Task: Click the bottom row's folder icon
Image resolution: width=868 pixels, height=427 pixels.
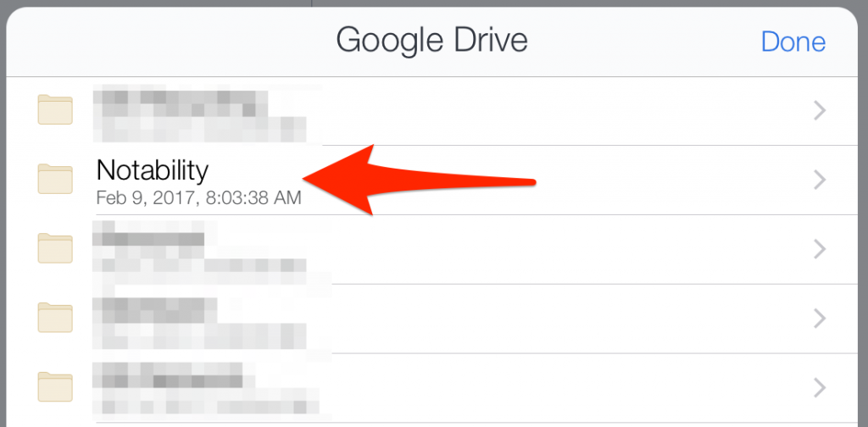Action: (x=55, y=386)
